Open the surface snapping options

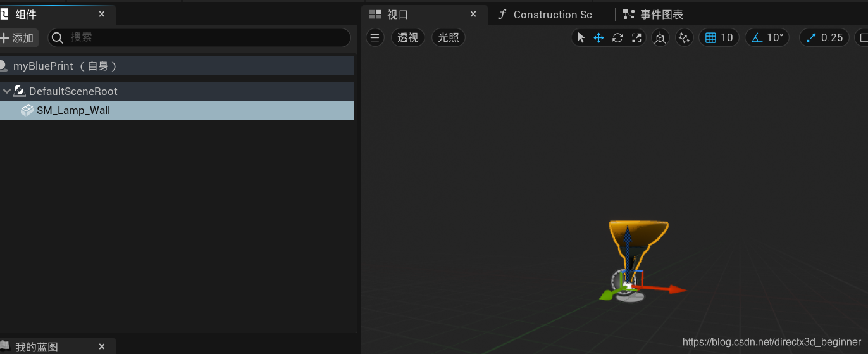coord(684,38)
